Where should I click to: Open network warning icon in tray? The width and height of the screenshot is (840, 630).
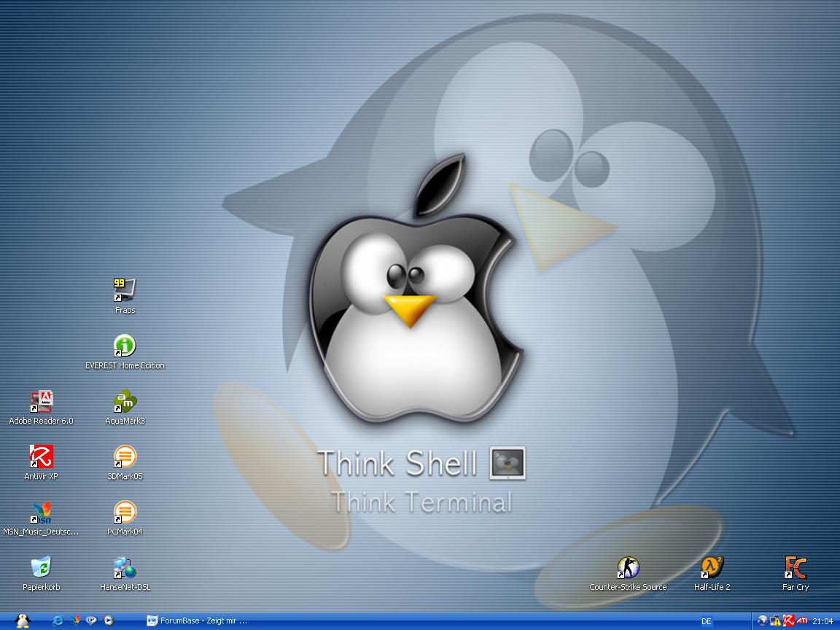click(775, 621)
